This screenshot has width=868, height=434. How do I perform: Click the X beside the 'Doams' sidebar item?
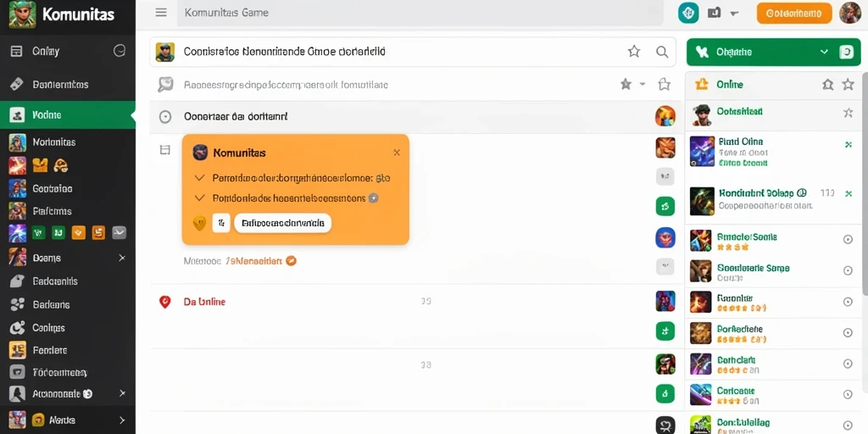point(122,258)
